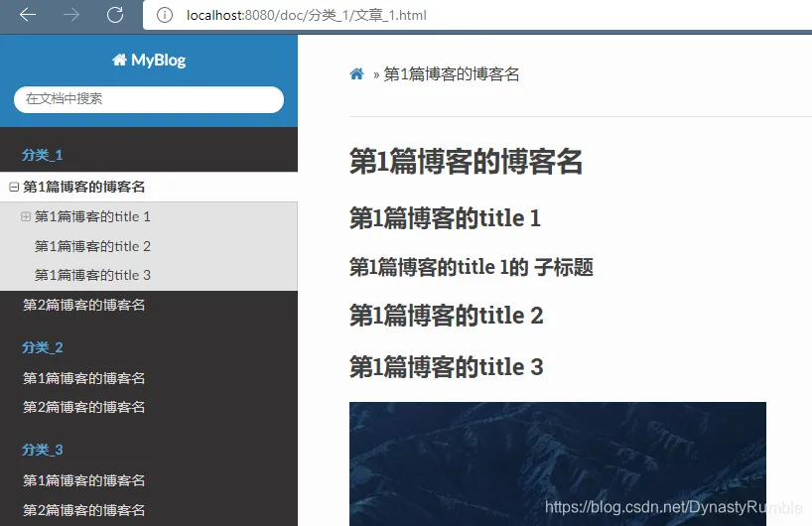Screen dimensions: 812x526
Task: Click the site info icon in address bar
Action: pyautogui.click(x=165, y=15)
